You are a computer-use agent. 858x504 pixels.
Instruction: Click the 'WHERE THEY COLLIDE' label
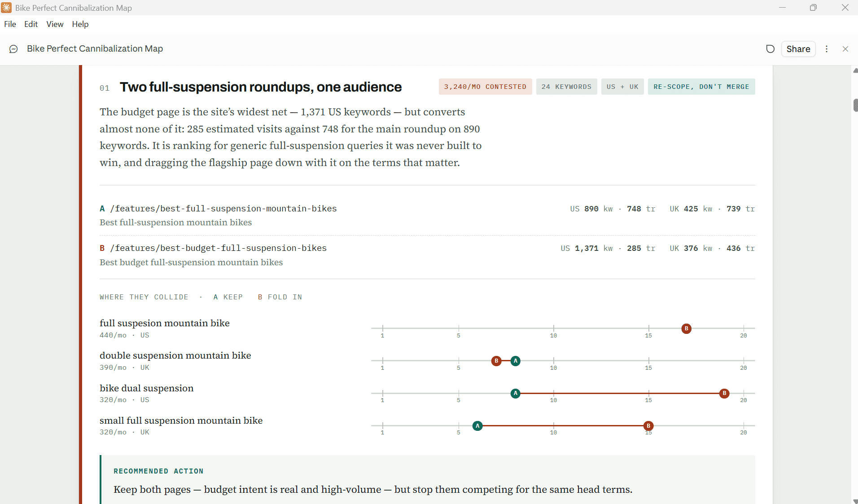(144, 297)
